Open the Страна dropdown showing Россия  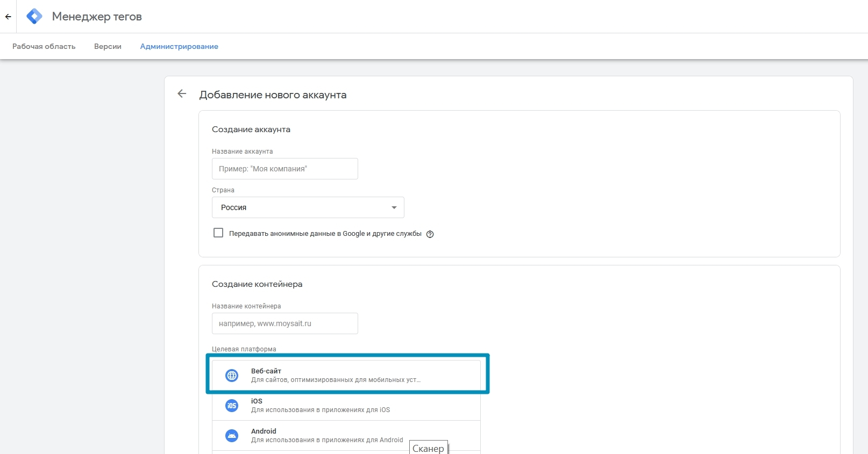click(x=308, y=207)
